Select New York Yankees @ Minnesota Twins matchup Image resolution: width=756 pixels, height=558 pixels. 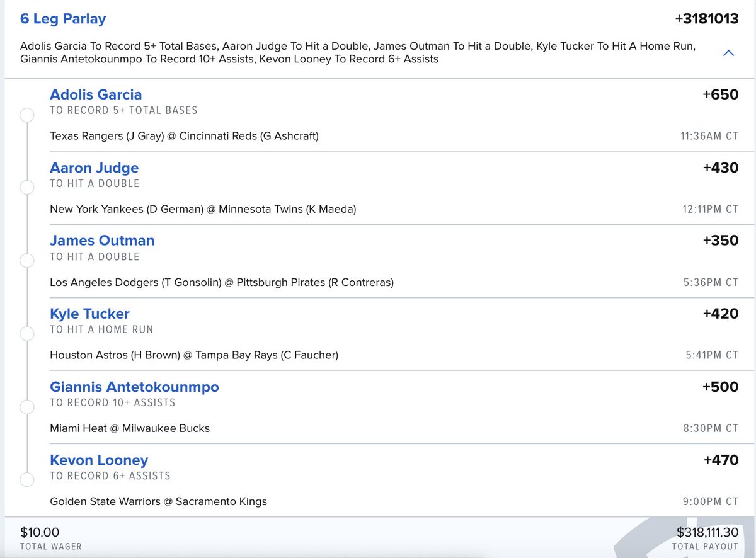203,209
